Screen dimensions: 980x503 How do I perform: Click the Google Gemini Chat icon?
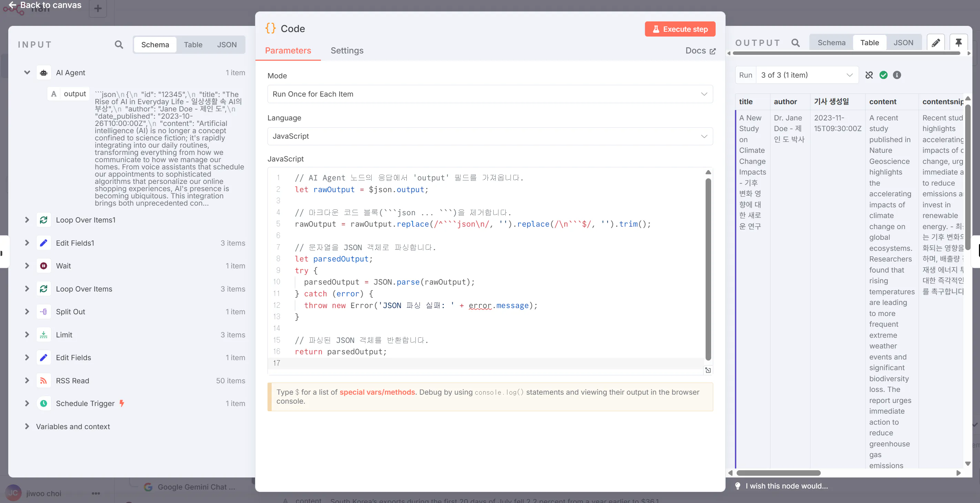148,487
